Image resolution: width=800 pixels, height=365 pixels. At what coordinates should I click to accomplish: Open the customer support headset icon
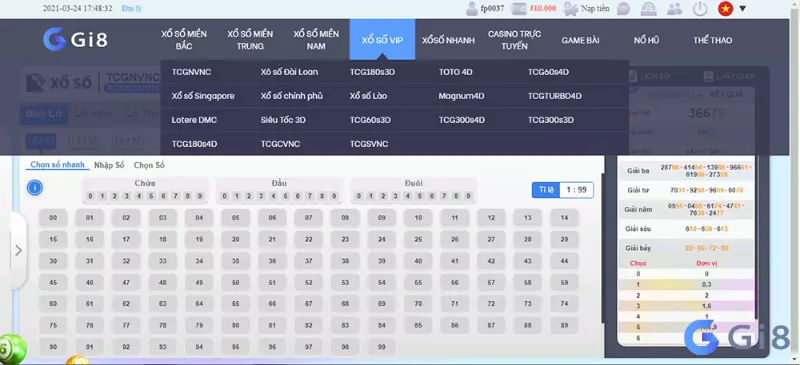coord(649,9)
